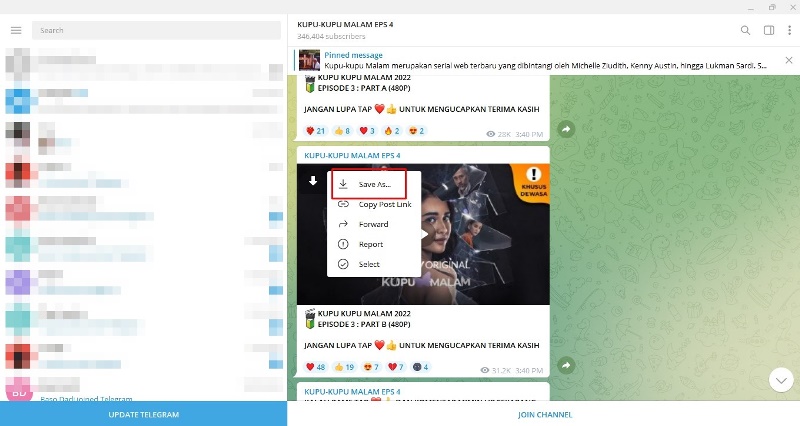
Task: Click the Report exclamation icon
Action: [x=343, y=244]
